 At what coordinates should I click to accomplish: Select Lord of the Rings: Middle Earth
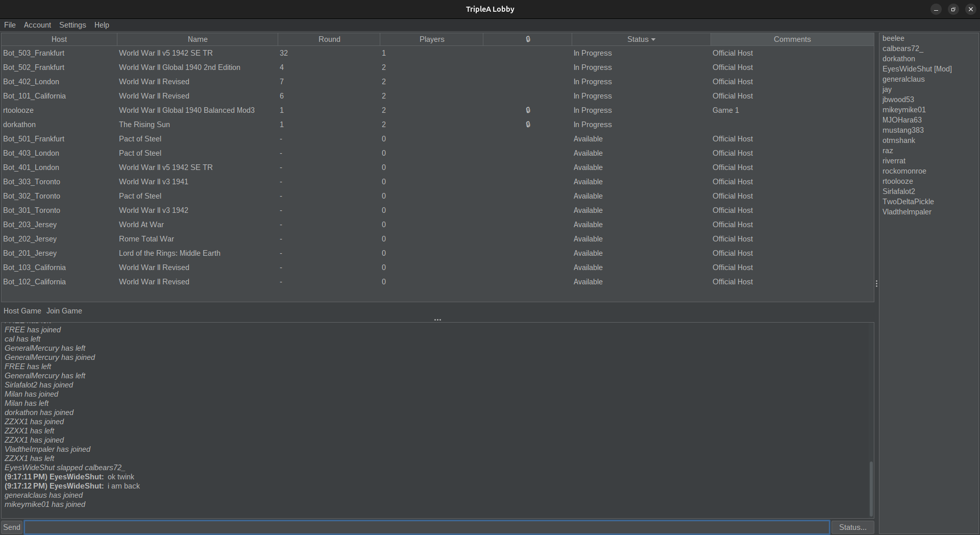coord(169,253)
